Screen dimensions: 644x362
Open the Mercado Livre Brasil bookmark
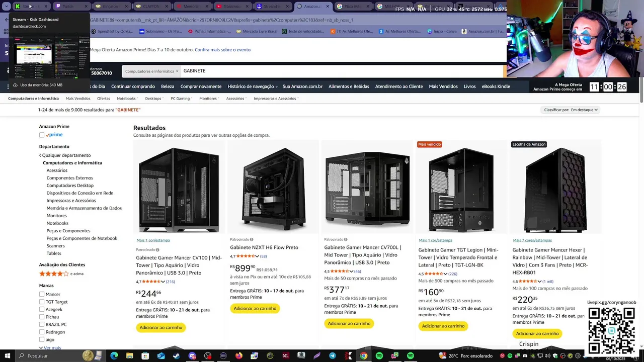coord(256,31)
